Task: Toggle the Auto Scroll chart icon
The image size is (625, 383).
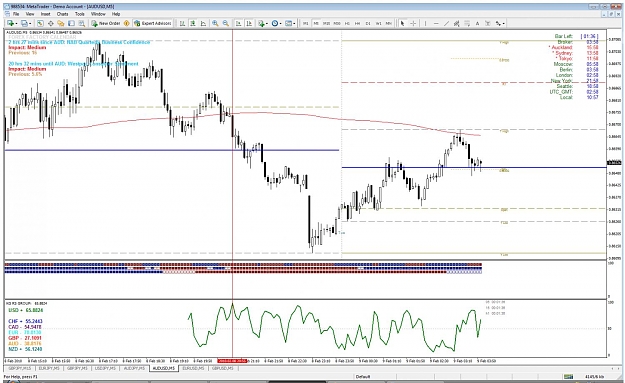Action: pos(238,24)
